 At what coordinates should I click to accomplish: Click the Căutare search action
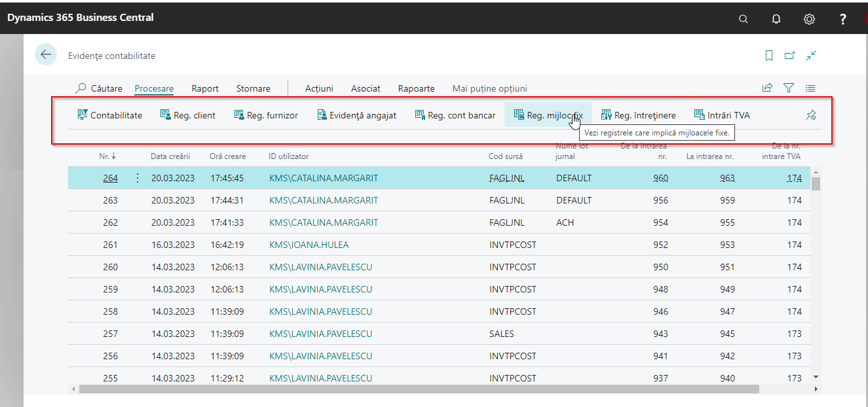(x=99, y=88)
